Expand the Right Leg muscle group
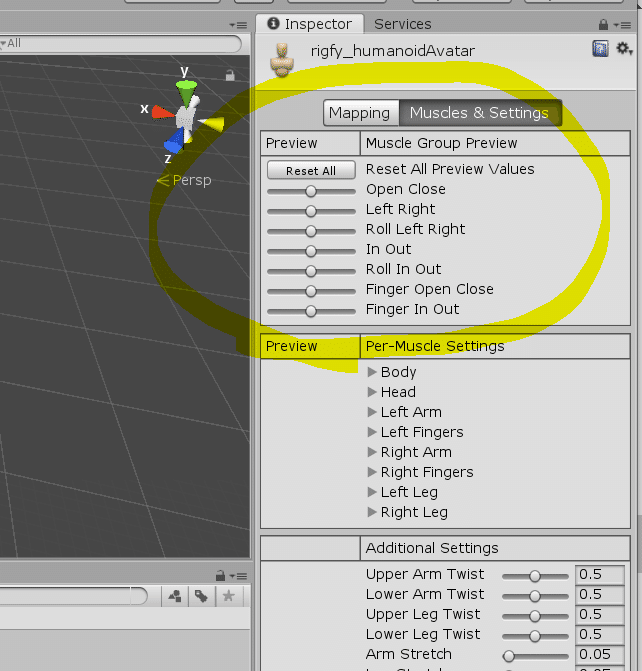The width and height of the screenshot is (642, 671). [372, 512]
